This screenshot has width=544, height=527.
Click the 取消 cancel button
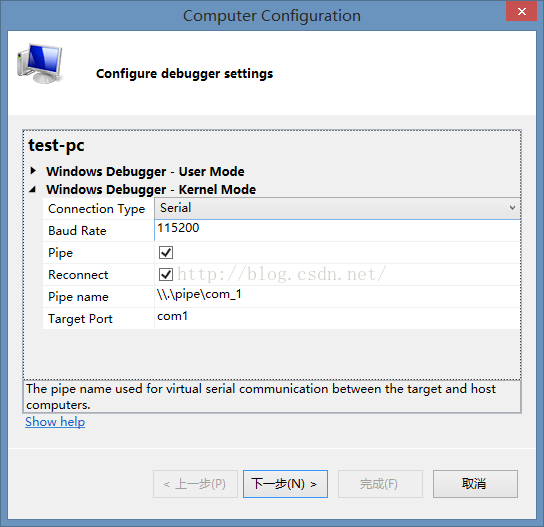click(475, 484)
